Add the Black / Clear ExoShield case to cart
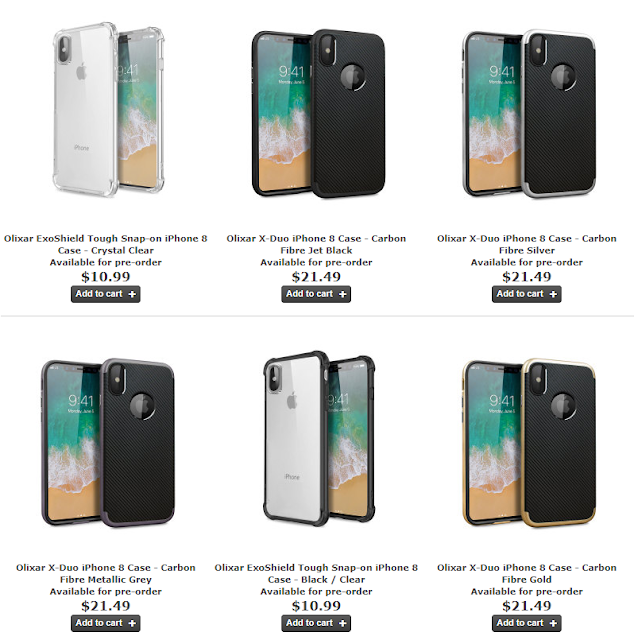 pos(316,623)
